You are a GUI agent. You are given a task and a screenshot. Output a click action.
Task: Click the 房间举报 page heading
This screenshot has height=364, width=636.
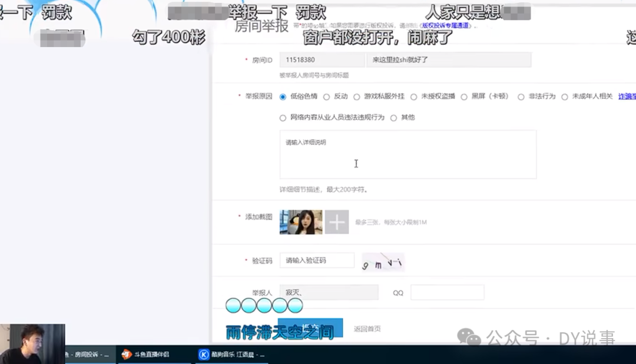click(261, 26)
